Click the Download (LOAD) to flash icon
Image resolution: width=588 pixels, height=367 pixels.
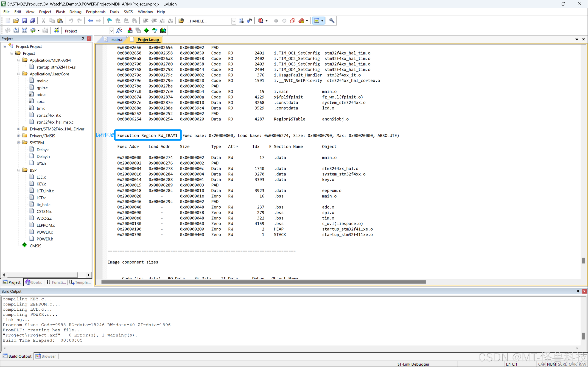click(x=56, y=30)
